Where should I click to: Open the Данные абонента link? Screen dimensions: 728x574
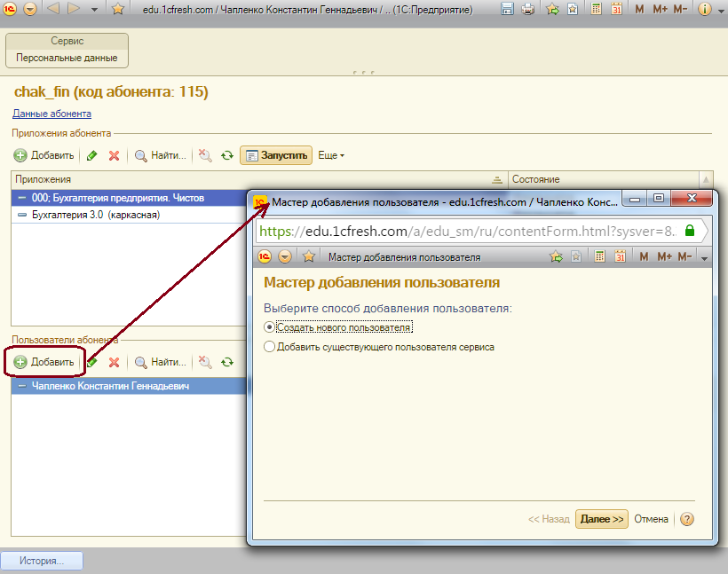(52, 114)
